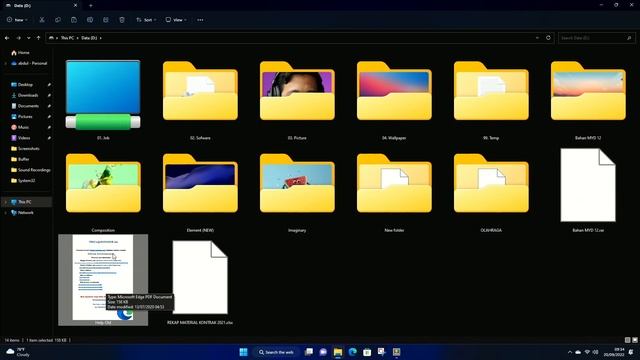Click the Paste icon in toolbar
Viewport: 640px width, 360px height.
point(74,20)
